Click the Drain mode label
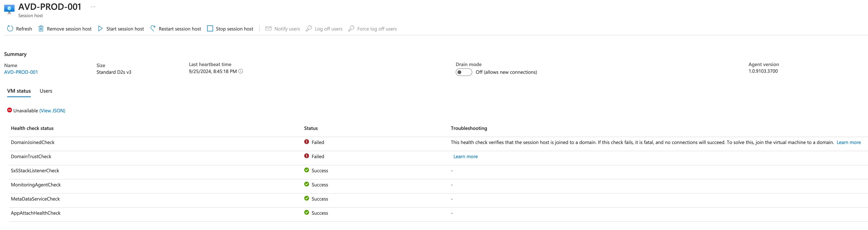The height and width of the screenshot is (230, 868). (x=468, y=64)
